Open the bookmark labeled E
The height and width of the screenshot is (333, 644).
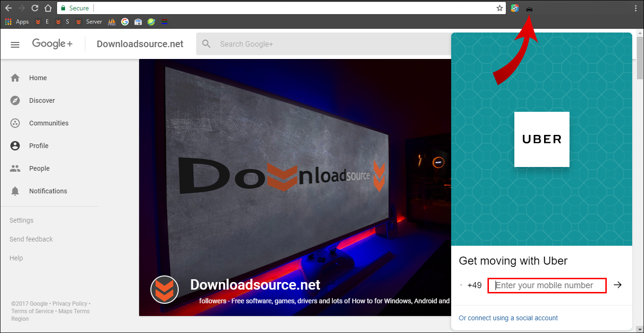click(42, 22)
